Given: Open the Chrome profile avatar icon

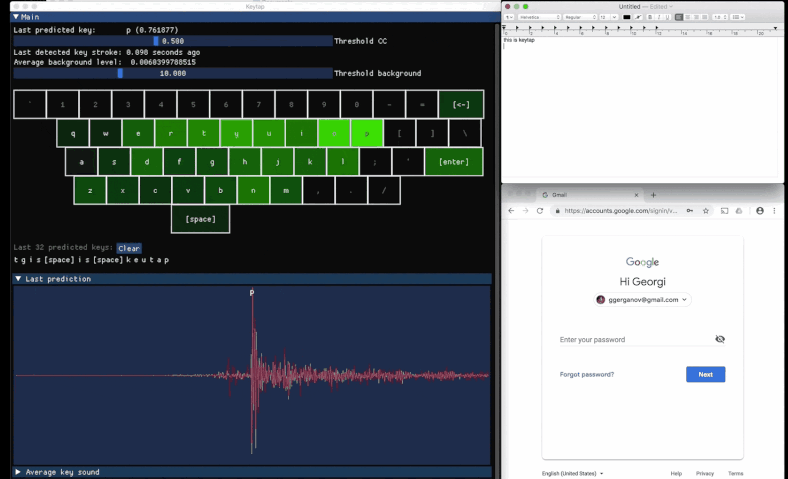Looking at the screenshot, I should pyautogui.click(x=760, y=211).
